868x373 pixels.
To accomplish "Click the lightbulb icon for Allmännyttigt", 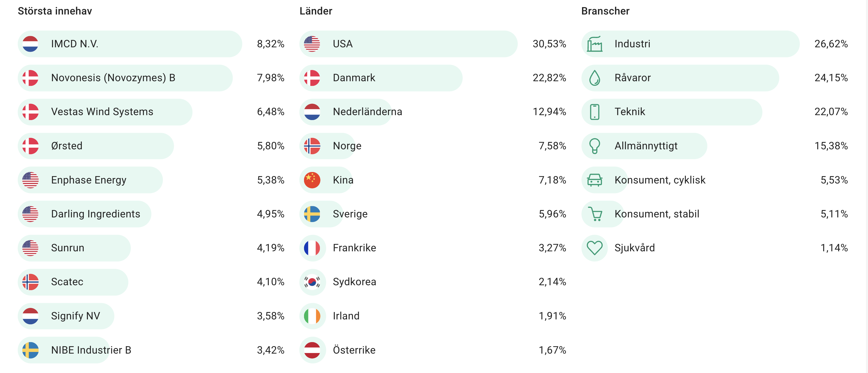I will pos(594,146).
